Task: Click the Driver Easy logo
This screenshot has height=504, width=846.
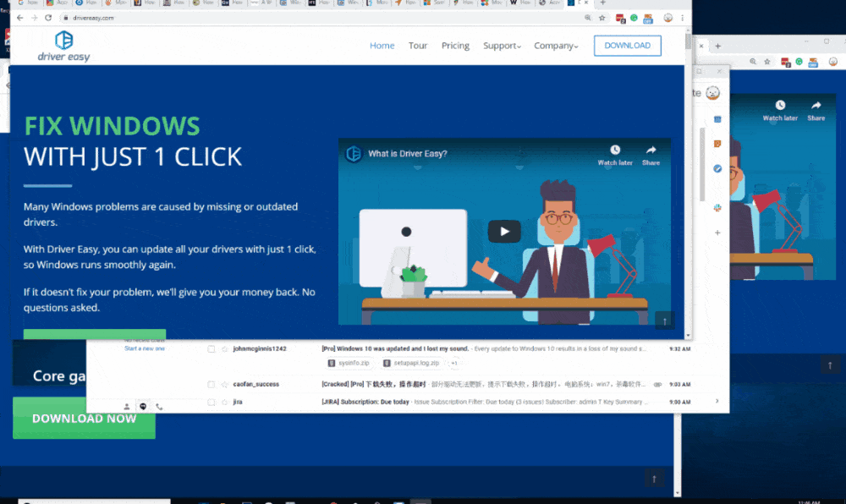Action: point(63,47)
